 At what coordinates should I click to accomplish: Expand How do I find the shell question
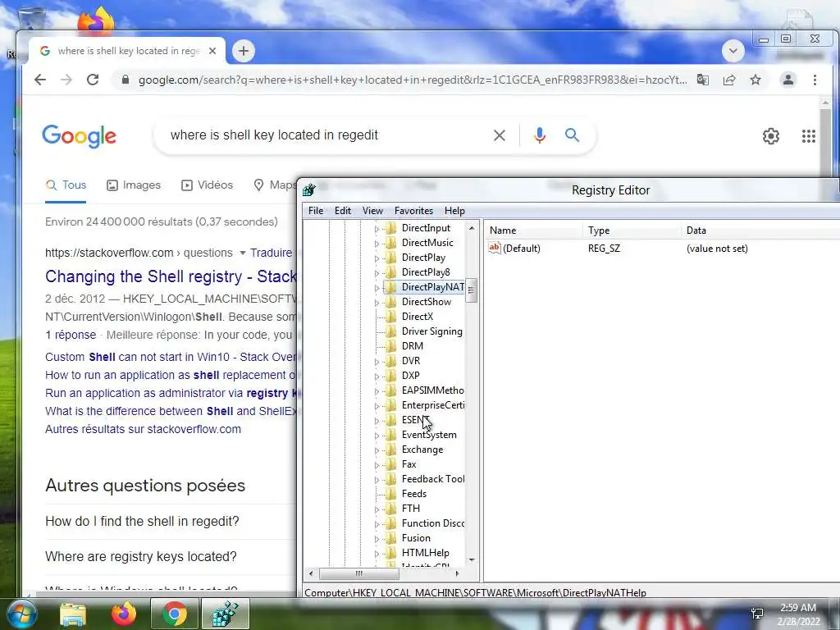[142, 521]
